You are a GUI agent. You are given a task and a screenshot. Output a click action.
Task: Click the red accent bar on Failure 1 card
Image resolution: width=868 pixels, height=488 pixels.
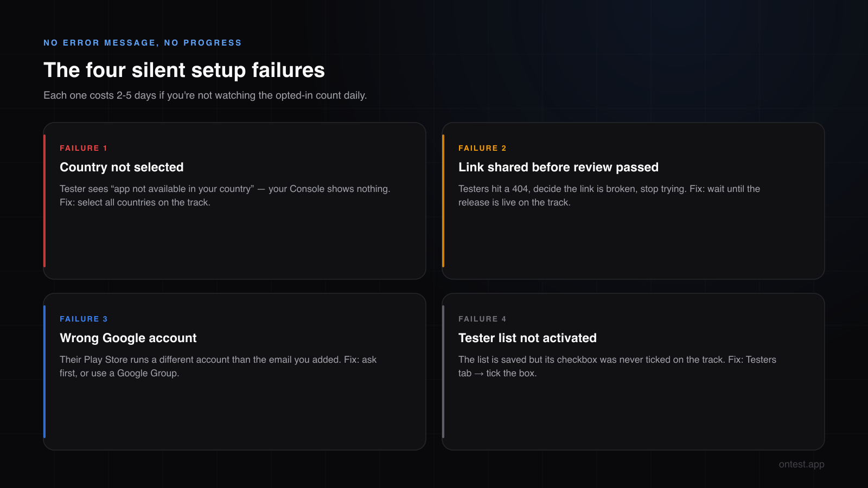[44, 201]
